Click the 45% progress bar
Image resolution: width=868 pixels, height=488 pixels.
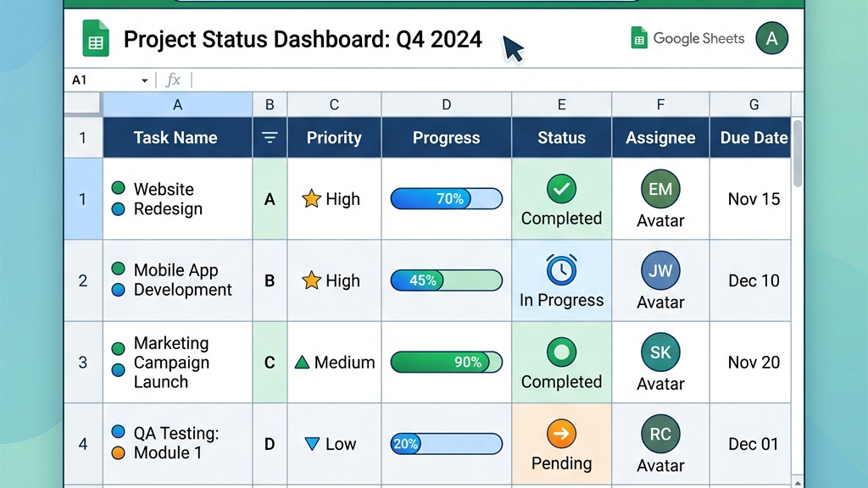click(446, 280)
